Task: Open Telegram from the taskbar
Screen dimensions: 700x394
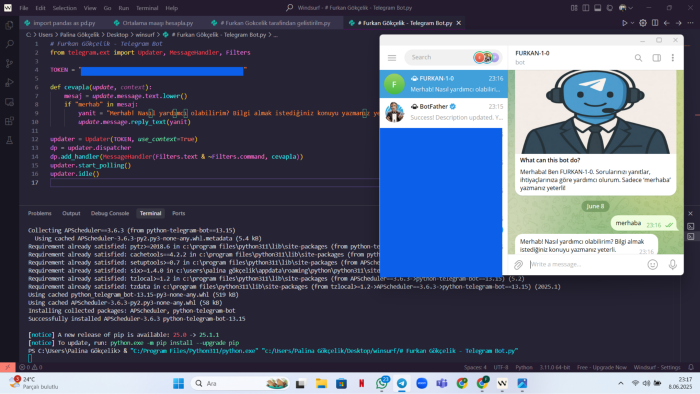Action: 402,383
